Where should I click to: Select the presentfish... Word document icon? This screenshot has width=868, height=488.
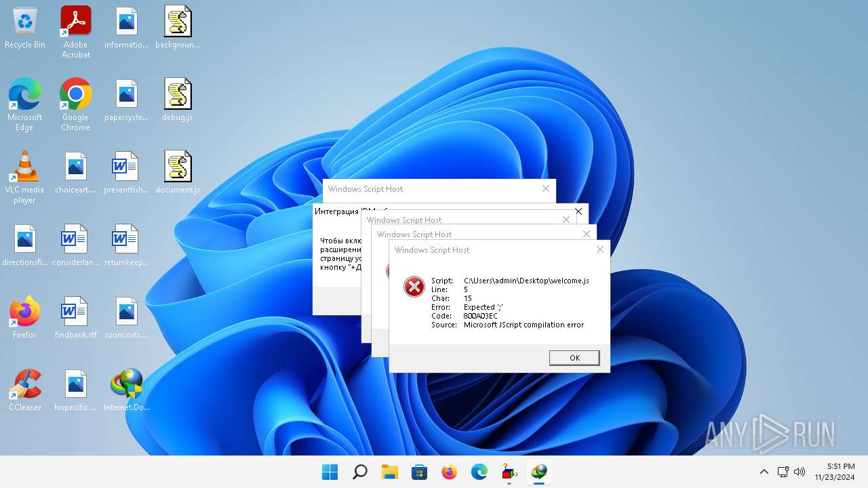click(x=127, y=173)
